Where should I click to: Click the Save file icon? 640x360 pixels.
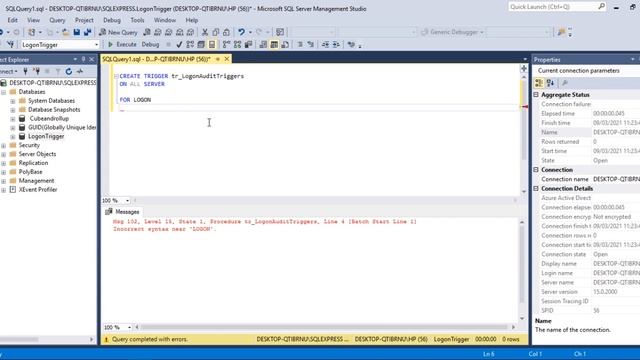(x=76, y=32)
